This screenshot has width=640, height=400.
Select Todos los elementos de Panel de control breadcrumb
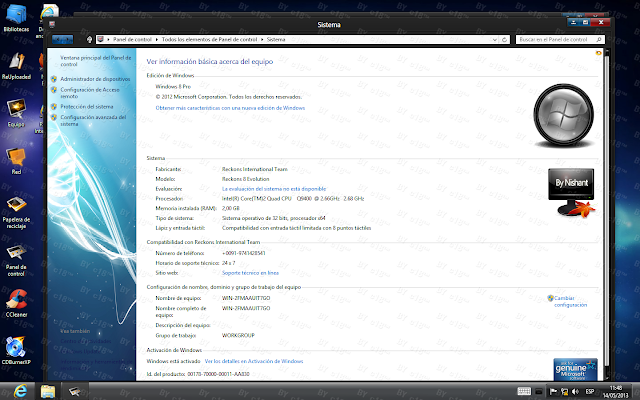209,40
